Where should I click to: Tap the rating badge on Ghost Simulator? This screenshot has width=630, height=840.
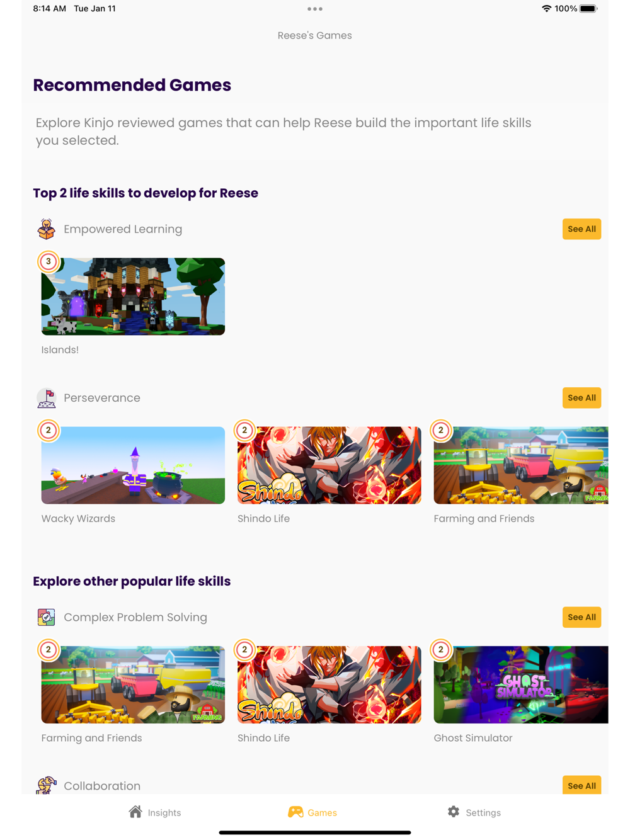[441, 649]
